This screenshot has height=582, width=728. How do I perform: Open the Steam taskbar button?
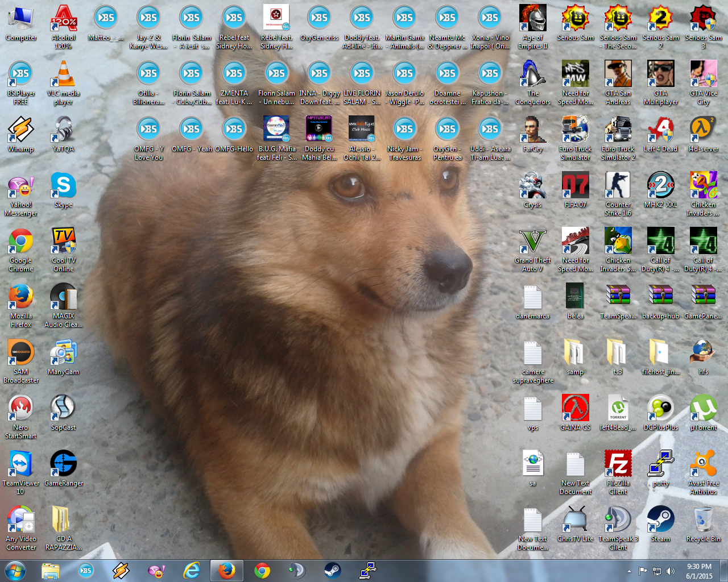tap(332, 570)
